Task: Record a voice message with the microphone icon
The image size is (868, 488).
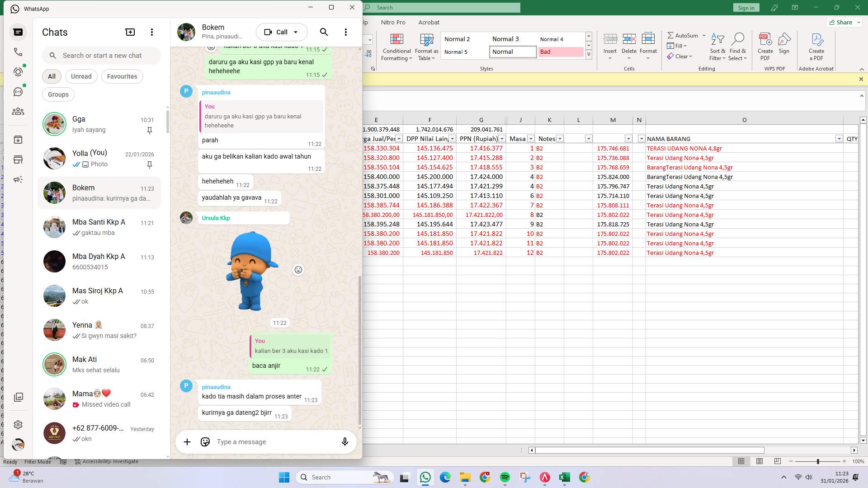Action: [344, 441]
